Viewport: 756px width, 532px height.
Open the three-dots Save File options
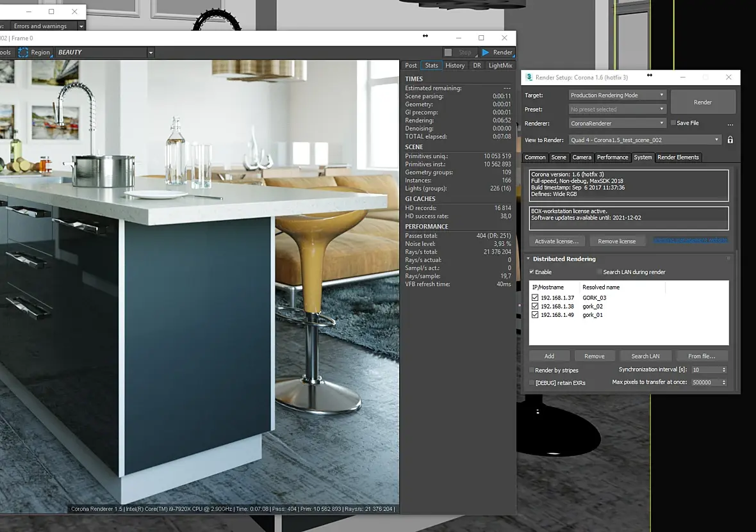pyautogui.click(x=730, y=124)
